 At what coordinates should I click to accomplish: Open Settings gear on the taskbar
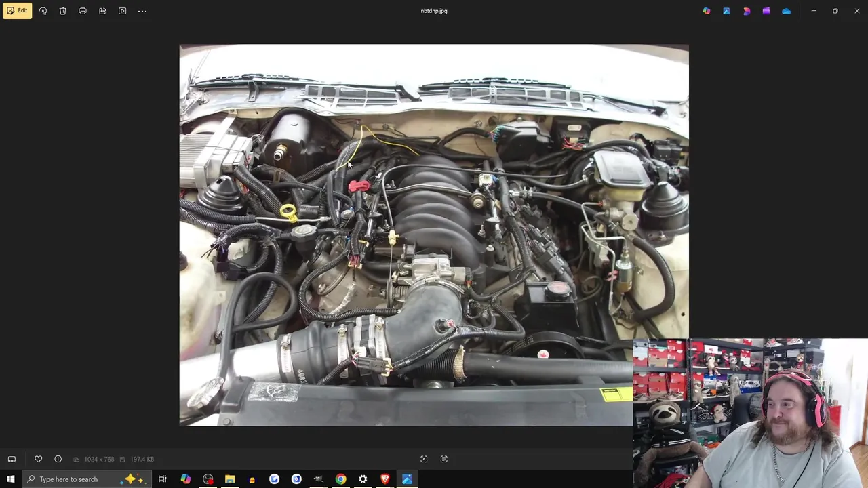tap(363, 479)
